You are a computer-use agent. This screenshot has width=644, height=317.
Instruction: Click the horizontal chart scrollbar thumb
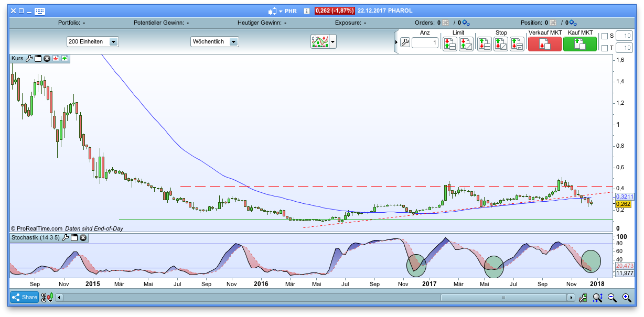pyautogui.click(x=503, y=298)
